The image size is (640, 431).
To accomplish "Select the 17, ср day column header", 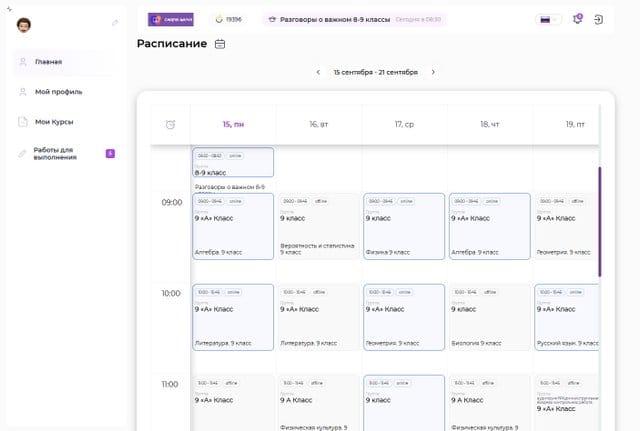I will click(404, 124).
